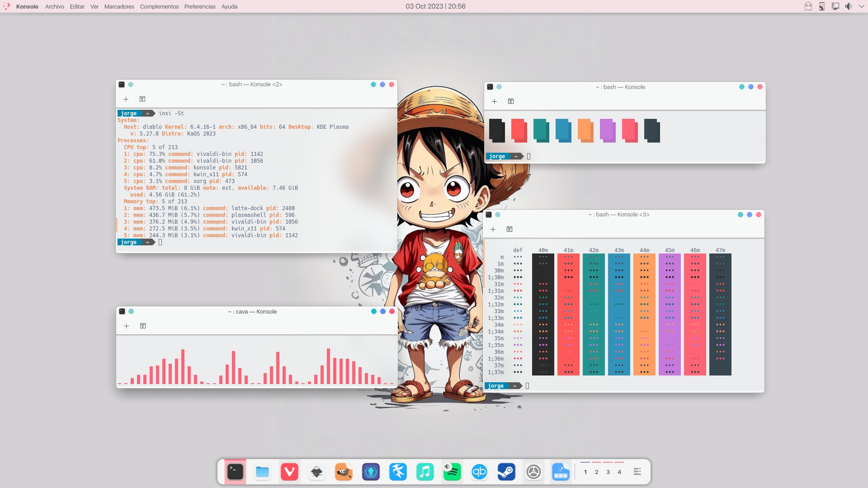Open System Settings gear in dock

[533, 472]
